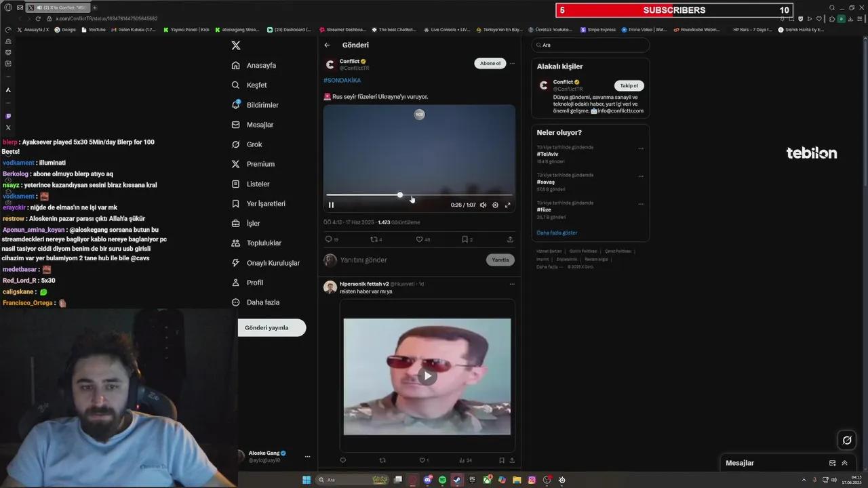
Task: Open Keşfet in the sidebar
Action: (249, 85)
